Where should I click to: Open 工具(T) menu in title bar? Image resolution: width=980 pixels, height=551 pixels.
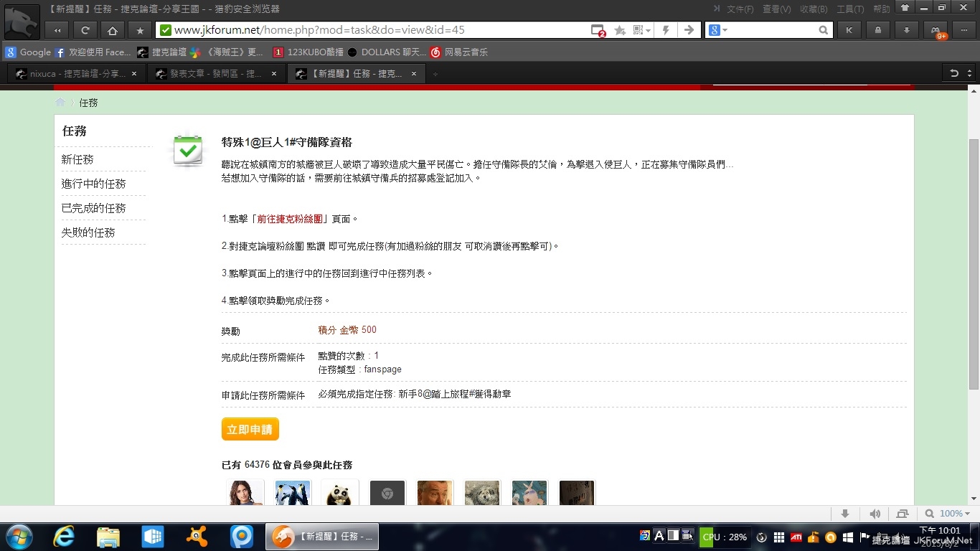849,9
